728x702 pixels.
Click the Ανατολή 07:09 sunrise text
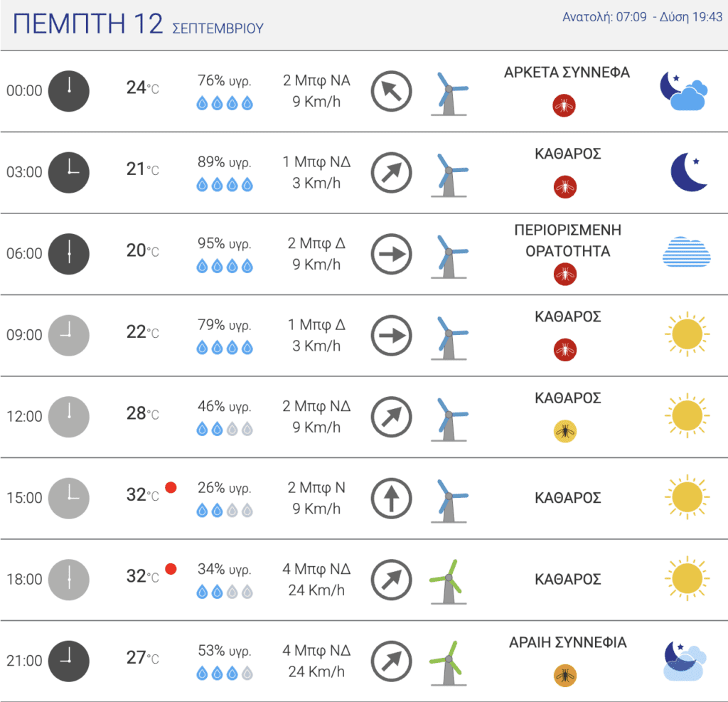point(604,17)
